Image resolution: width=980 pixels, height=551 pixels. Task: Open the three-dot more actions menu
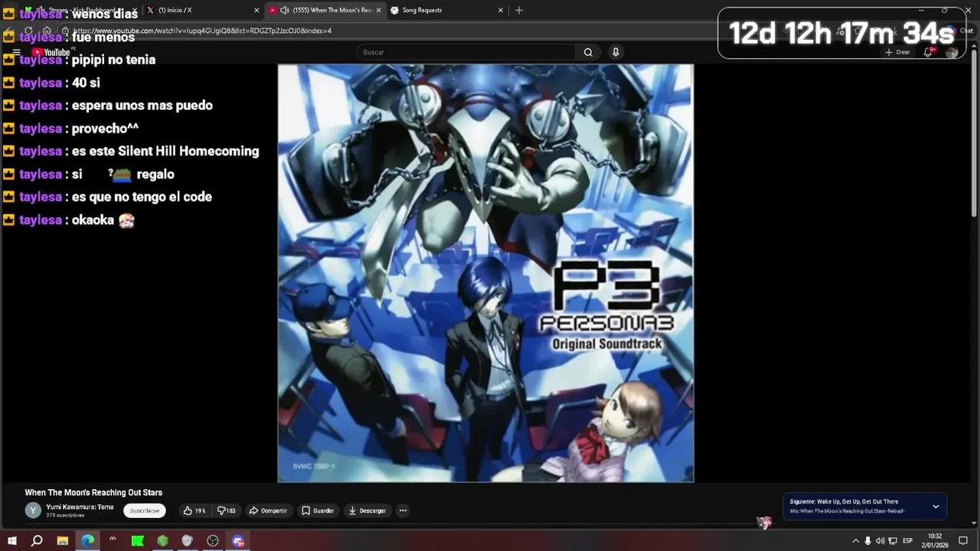(403, 510)
